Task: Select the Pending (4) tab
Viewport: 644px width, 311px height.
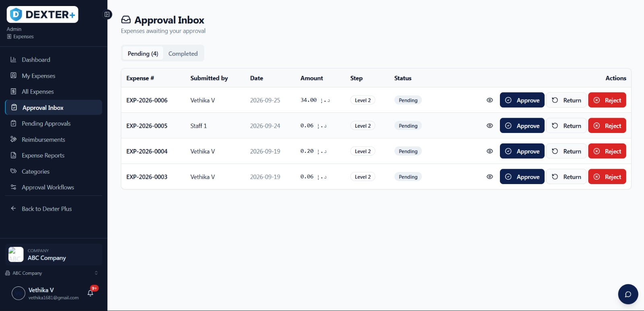Action: point(143,54)
